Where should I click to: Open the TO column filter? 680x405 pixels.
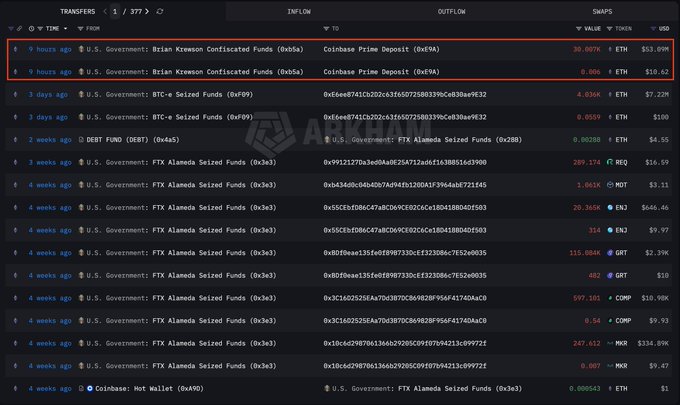[x=326, y=29]
